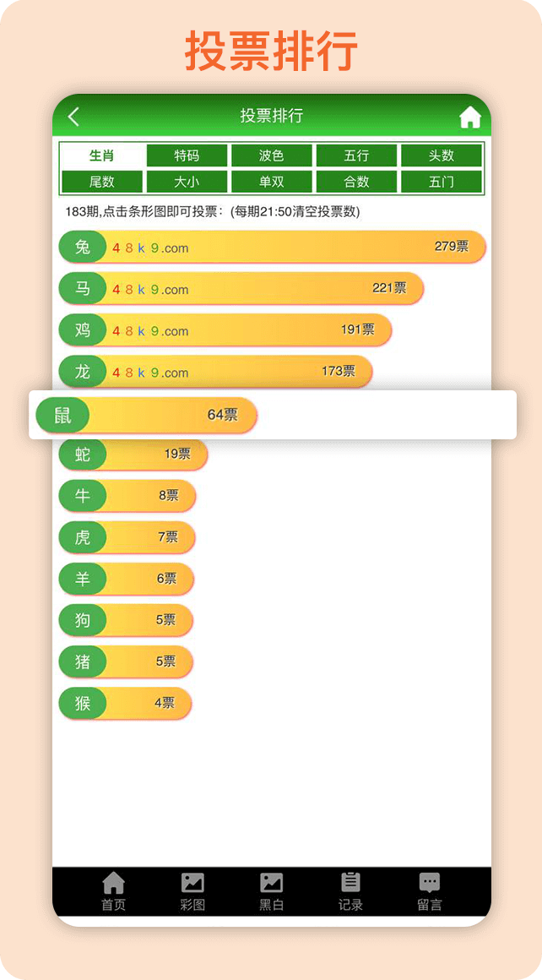Choose the 单双 tab
542x980 pixels.
coord(272,182)
